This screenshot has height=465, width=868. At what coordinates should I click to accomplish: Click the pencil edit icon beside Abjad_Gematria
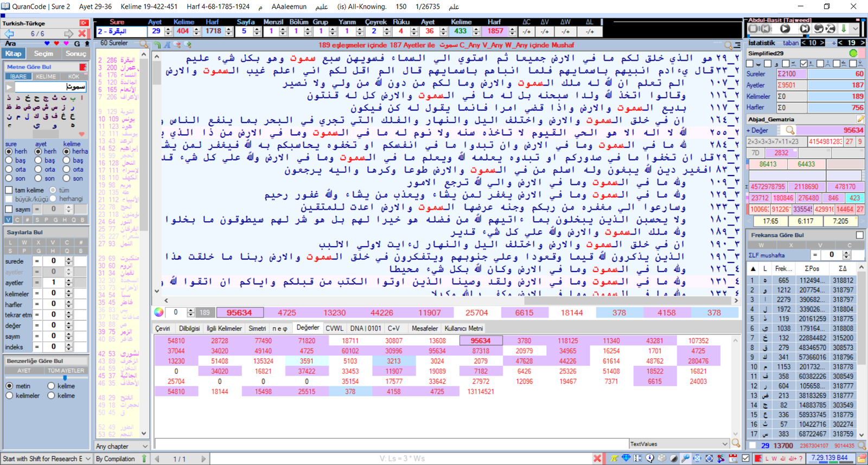click(860, 119)
